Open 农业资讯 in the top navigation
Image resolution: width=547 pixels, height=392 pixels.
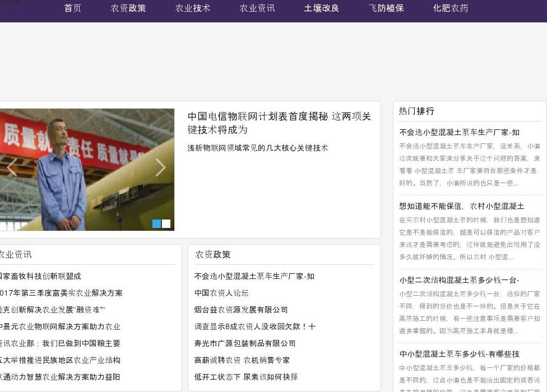[x=257, y=8]
